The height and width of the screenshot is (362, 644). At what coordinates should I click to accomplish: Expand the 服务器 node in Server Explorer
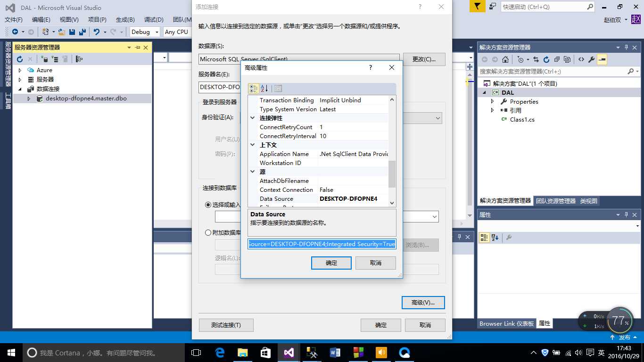pyautogui.click(x=20, y=79)
